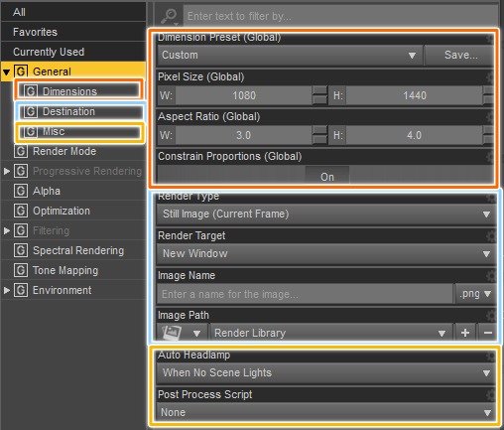Click the search magnifier icon

click(170, 16)
